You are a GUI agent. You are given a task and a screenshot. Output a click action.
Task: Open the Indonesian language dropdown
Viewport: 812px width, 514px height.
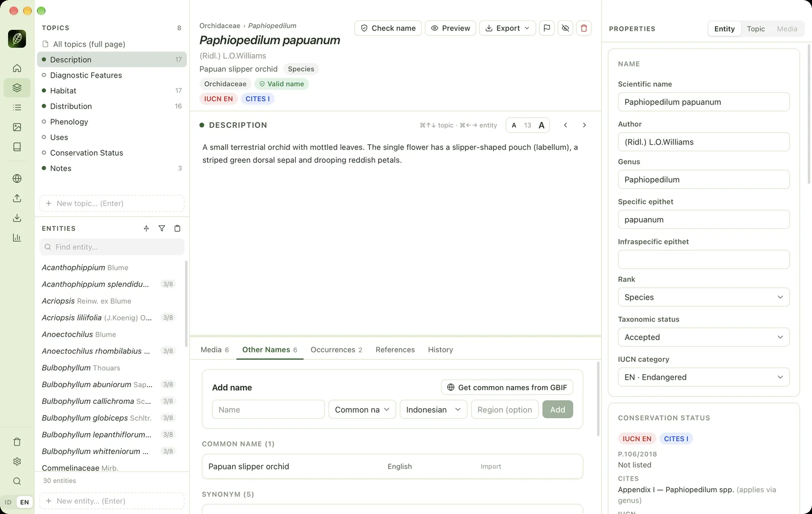click(433, 409)
